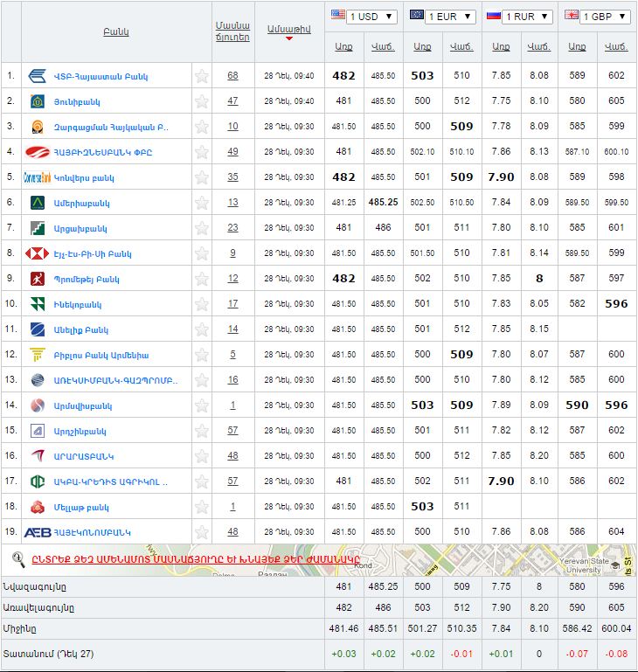The image size is (638, 672).
Task: Click the VTB-Armenia Bank logo icon
Action: point(38,76)
